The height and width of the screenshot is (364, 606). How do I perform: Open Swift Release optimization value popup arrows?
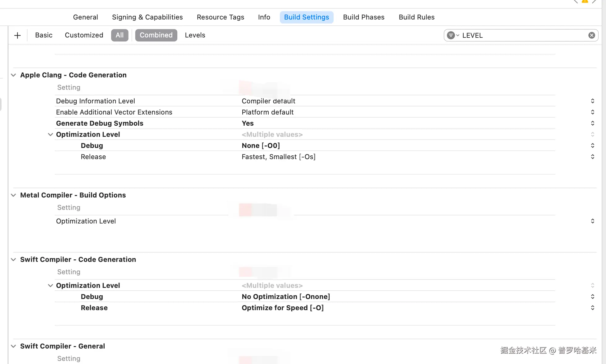coord(592,308)
